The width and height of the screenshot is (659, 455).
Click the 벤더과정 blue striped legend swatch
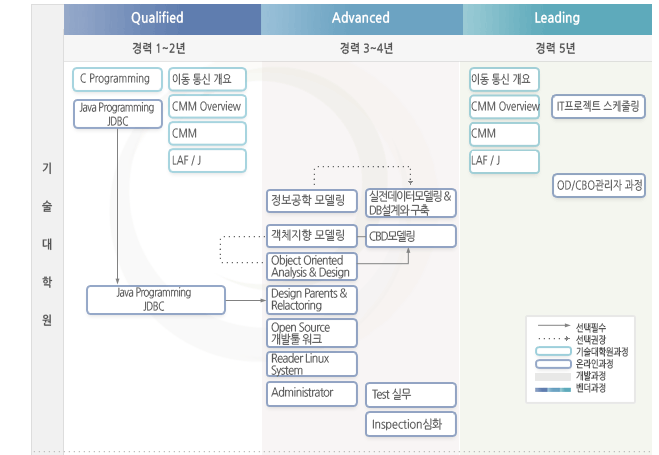point(555,388)
